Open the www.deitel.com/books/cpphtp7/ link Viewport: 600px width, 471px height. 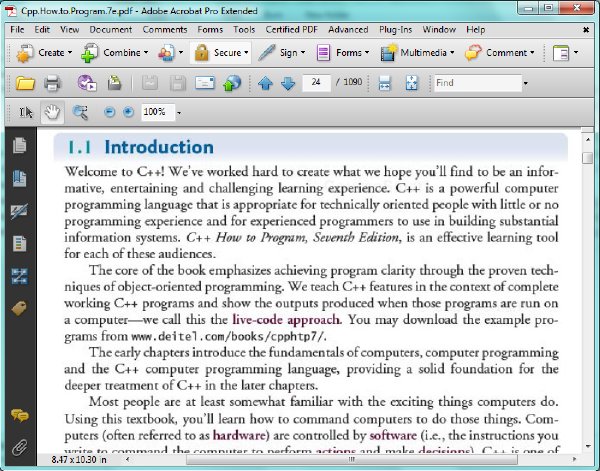[x=228, y=337]
